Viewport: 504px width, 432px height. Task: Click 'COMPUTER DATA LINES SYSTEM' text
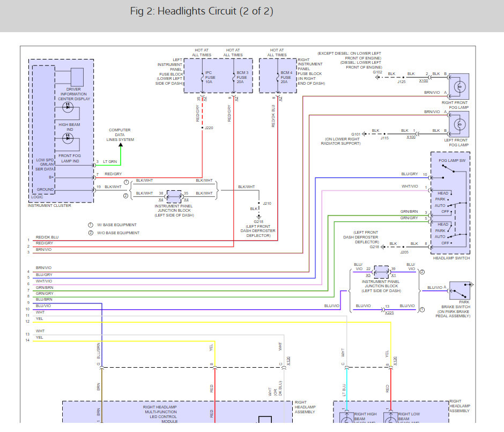point(120,135)
